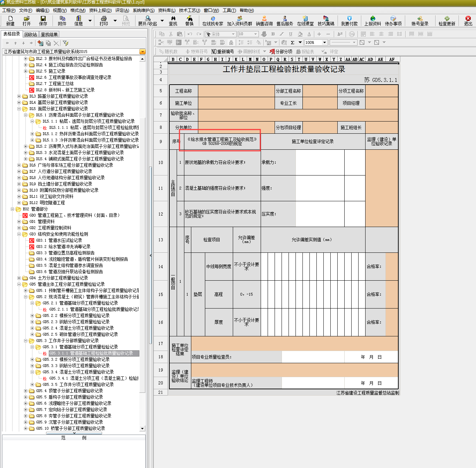Open the 附件 attachment tool
Image resolution: width=476 pixels, height=468 pixels.
62,21
